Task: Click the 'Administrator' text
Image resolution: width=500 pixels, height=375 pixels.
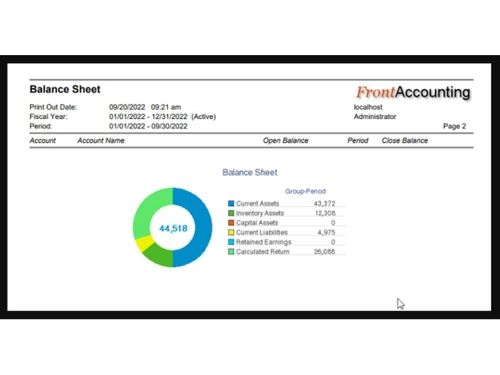Action: coord(375,117)
